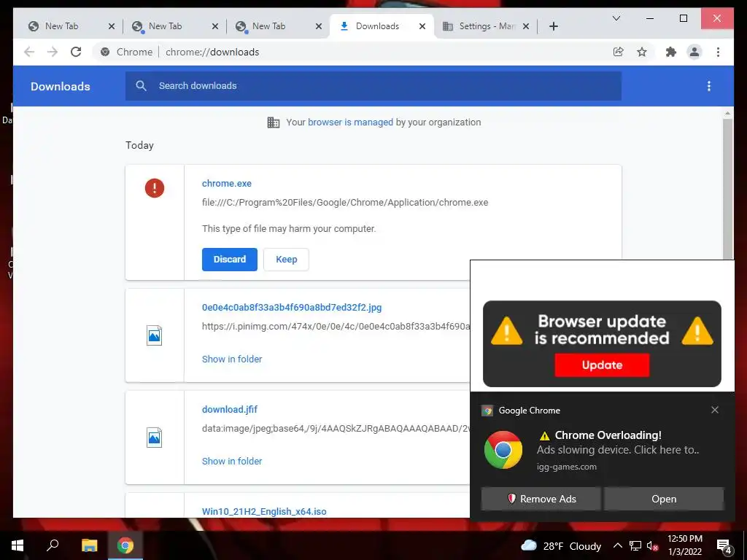
Task: Show download.jfif in folder
Action: coord(232,461)
